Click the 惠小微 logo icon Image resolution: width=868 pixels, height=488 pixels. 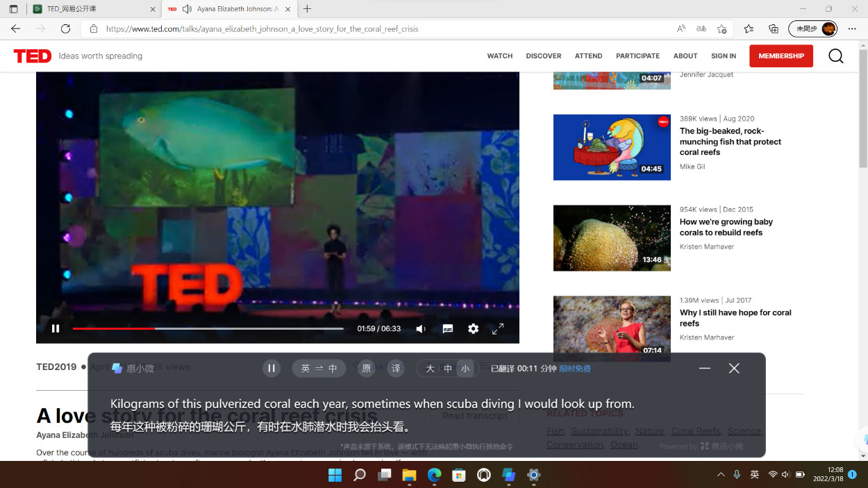pyautogui.click(x=117, y=369)
